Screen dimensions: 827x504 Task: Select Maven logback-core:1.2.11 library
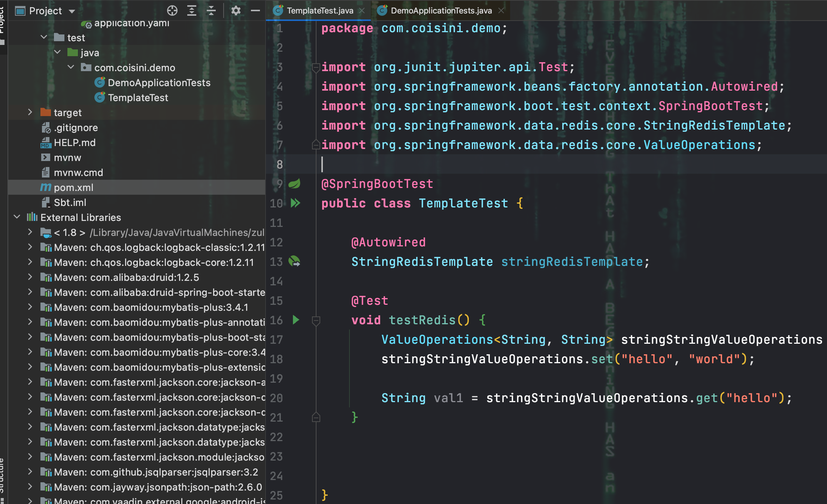(154, 262)
